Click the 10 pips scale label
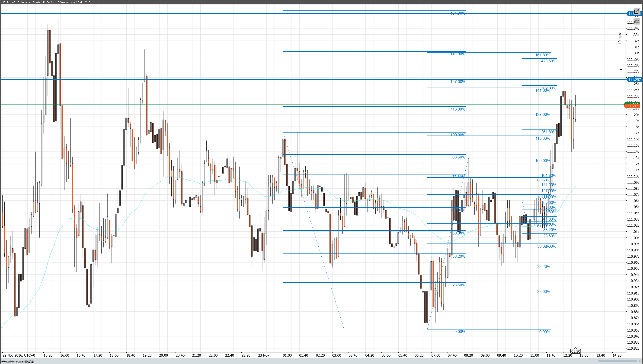643x364 pixels. [x=620, y=39]
